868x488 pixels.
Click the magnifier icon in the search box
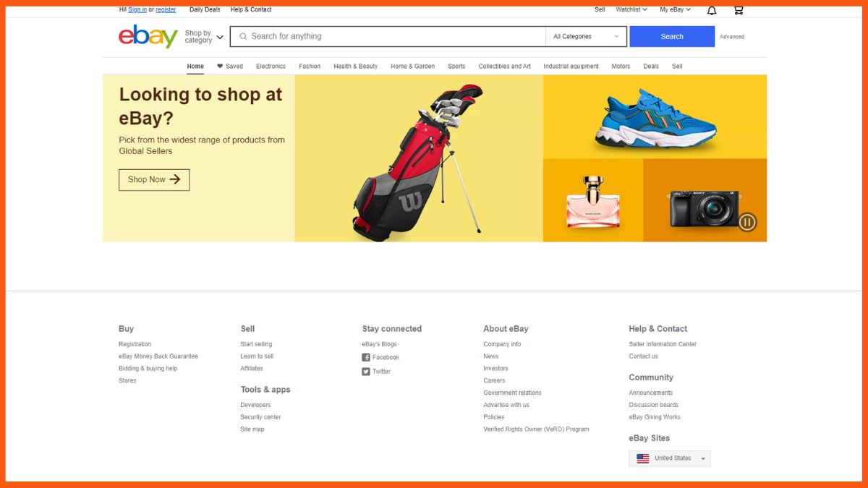(243, 36)
